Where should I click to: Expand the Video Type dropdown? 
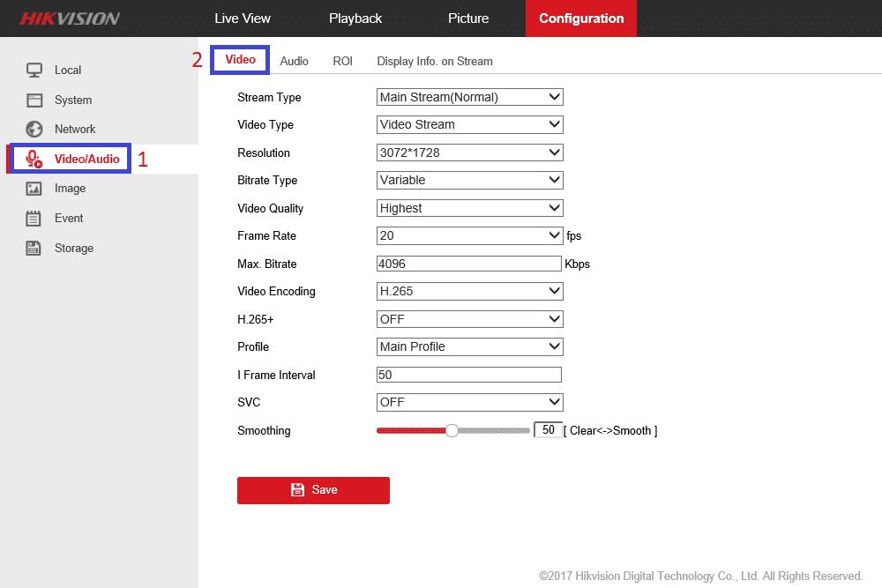click(470, 125)
